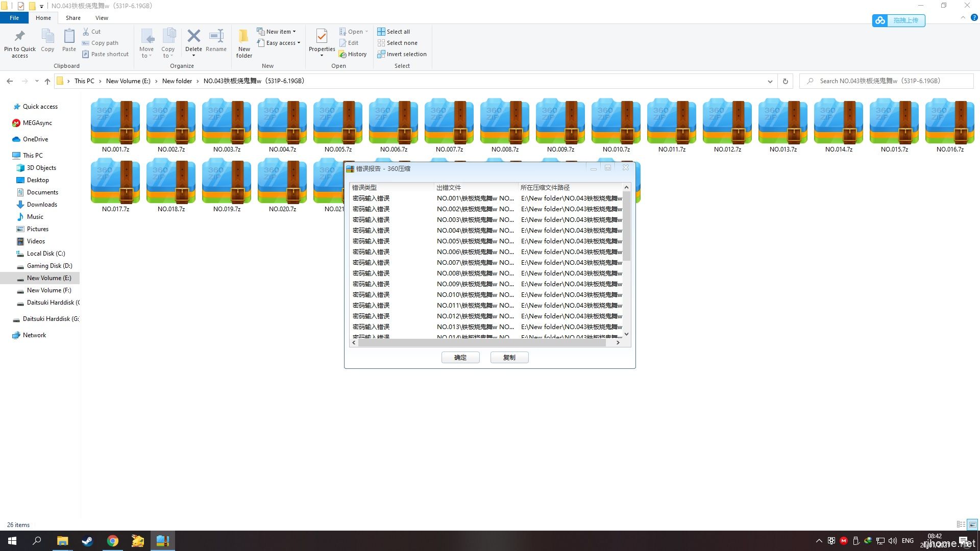Switch to details view button

(x=961, y=524)
